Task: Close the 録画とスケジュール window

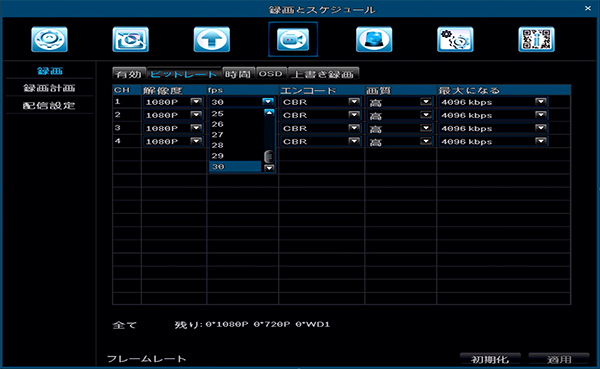Action: (x=588, y=8)
